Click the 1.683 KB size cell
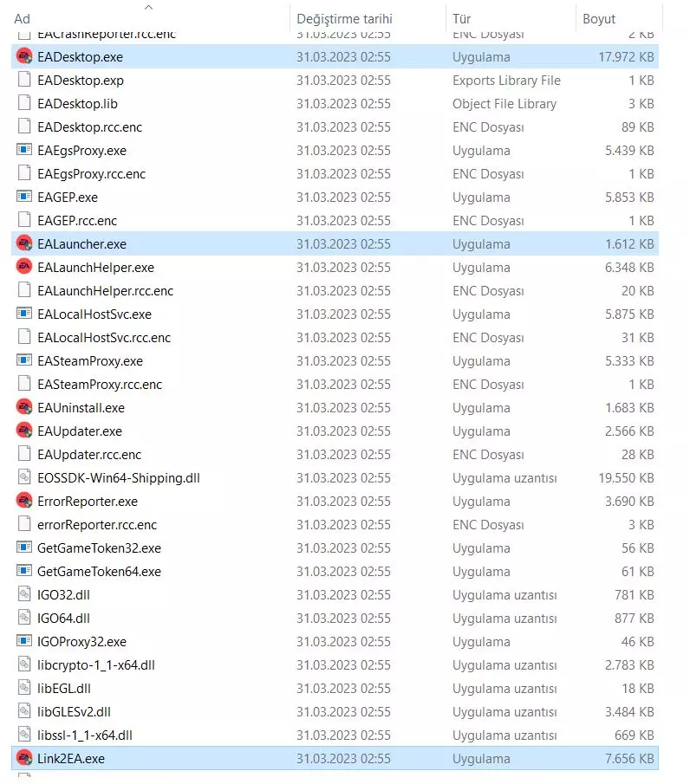 (629, 407)
